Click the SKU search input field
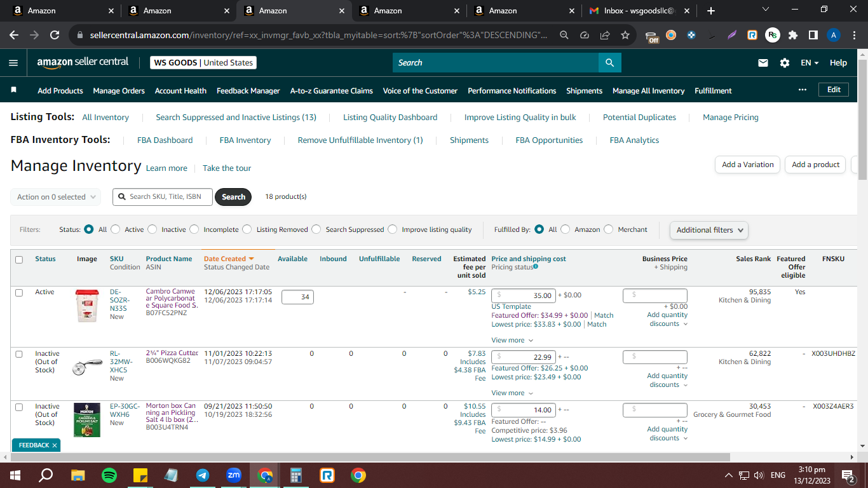 coord(162,197)
